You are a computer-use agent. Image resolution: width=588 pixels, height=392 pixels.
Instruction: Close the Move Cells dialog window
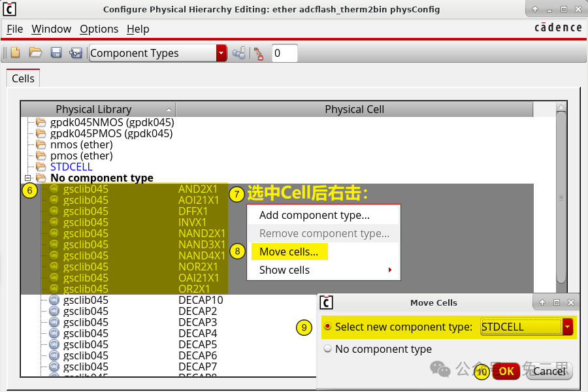click(571, 302)
